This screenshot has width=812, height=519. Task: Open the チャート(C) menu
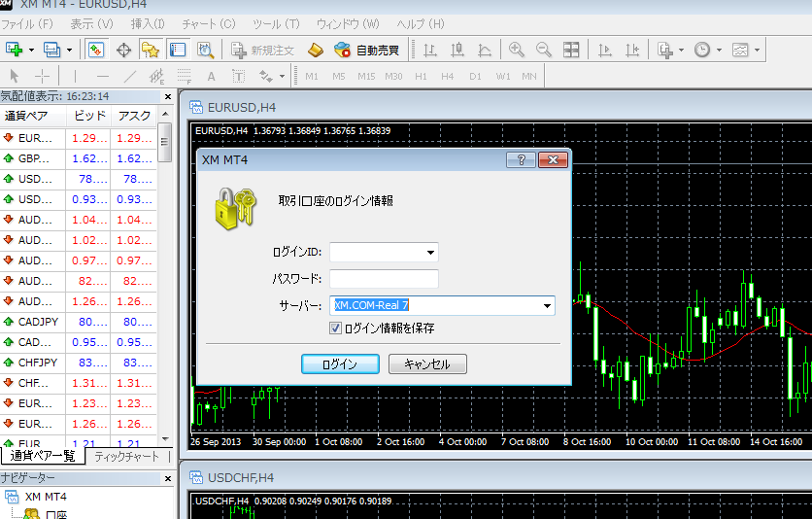pos(209,24)
